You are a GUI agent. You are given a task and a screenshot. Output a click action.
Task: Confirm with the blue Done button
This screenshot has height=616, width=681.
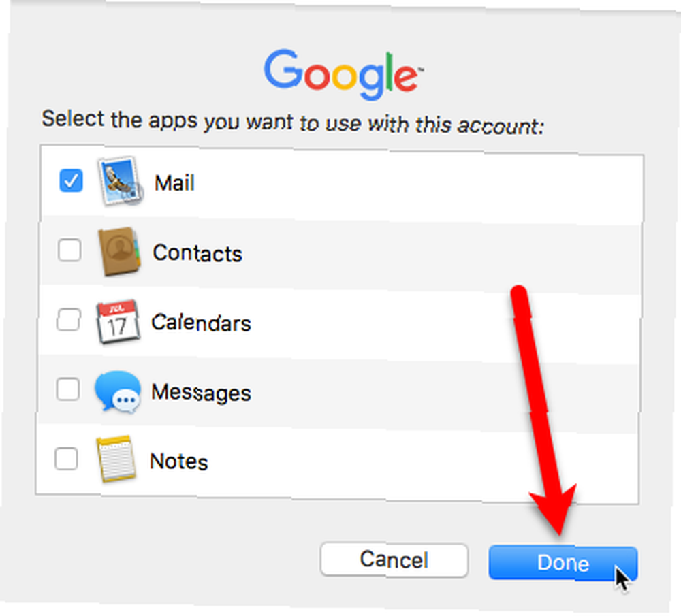tap(563, 563)
